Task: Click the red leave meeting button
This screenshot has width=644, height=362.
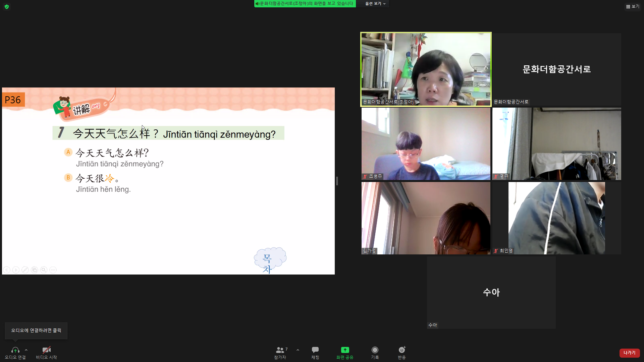Action: click(x=629, y=353)
